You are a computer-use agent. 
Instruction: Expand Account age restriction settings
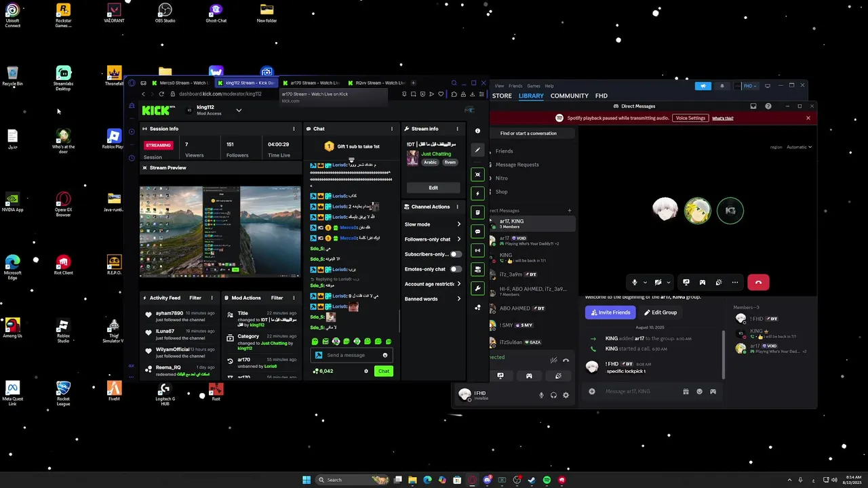click(433, 284)
